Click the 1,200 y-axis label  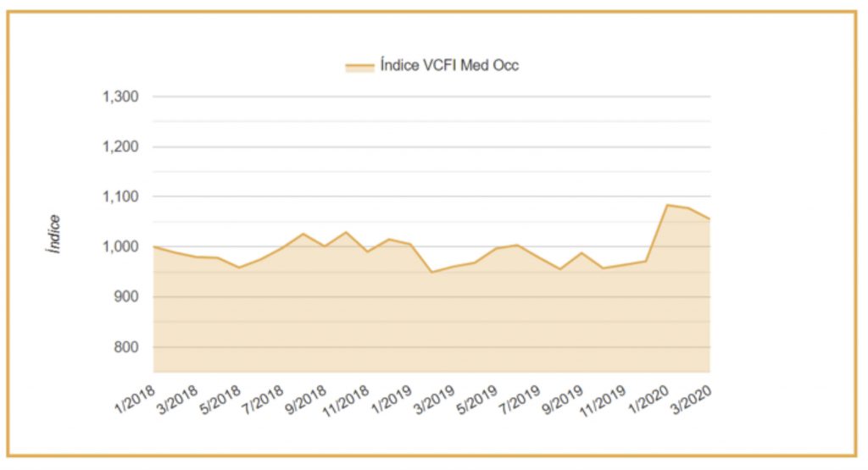pos(120,147)
